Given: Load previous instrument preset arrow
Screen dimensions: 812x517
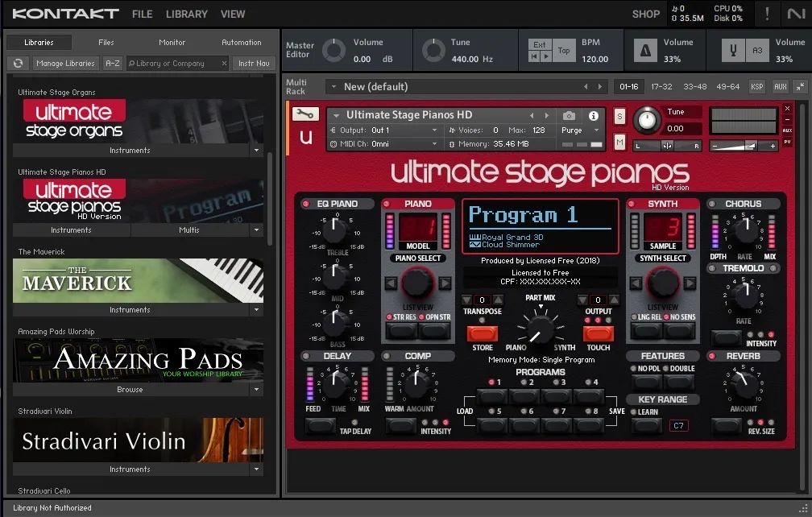Looking at the screenshot, I should (532, 115).
